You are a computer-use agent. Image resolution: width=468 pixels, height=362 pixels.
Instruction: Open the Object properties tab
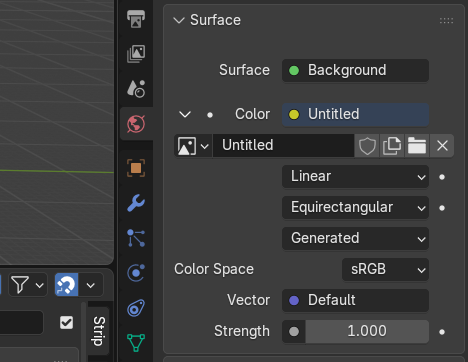136,168
